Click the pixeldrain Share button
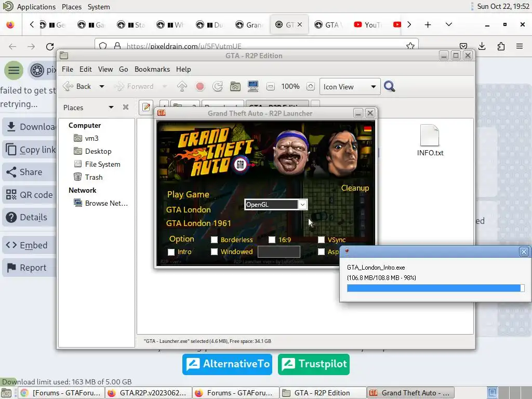The image size is (532, 399). coord(29,172)
